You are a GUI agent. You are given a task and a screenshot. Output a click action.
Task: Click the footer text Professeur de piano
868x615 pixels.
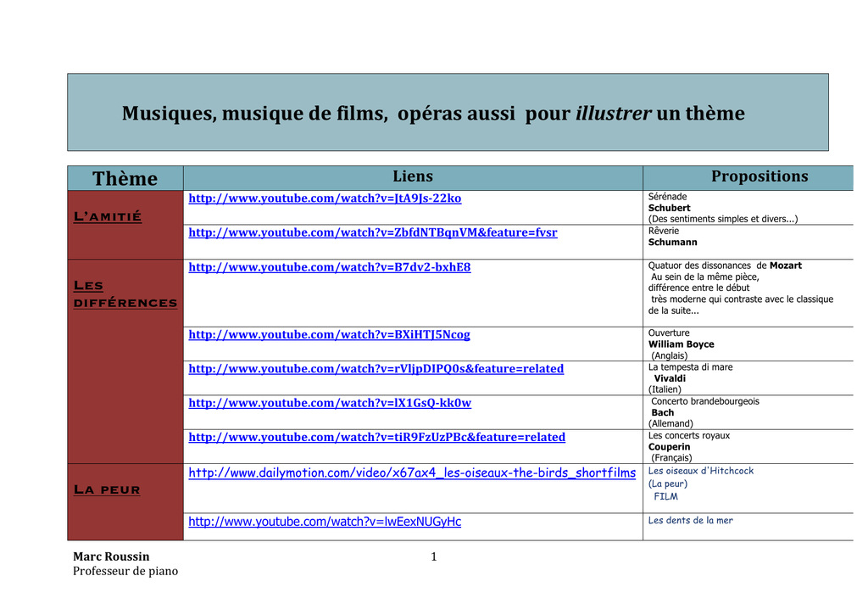125,571
